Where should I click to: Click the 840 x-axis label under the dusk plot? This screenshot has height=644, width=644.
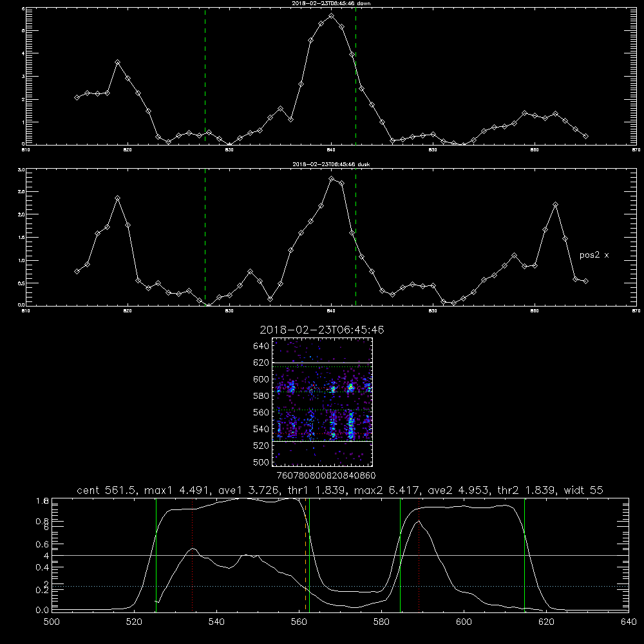pos(332,311)
